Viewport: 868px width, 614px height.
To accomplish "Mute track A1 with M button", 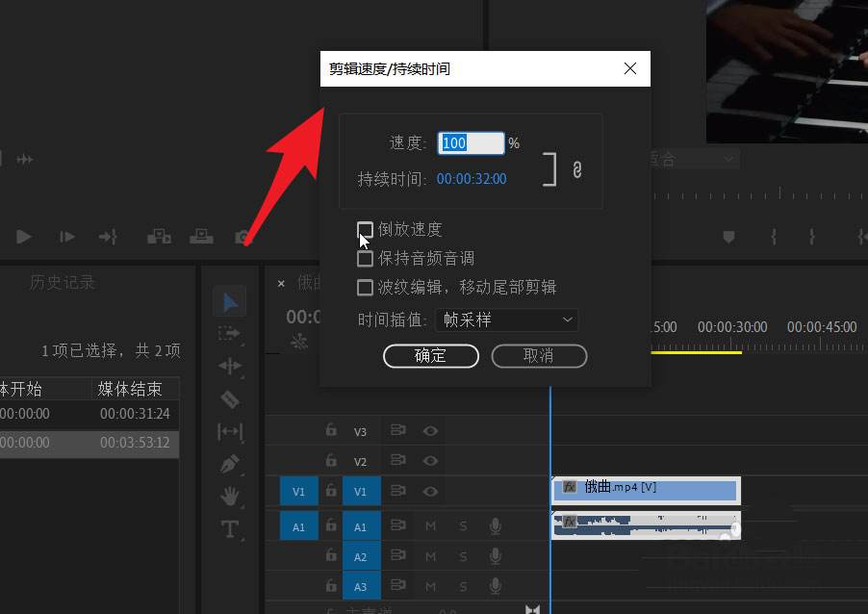I will [430, 526].
